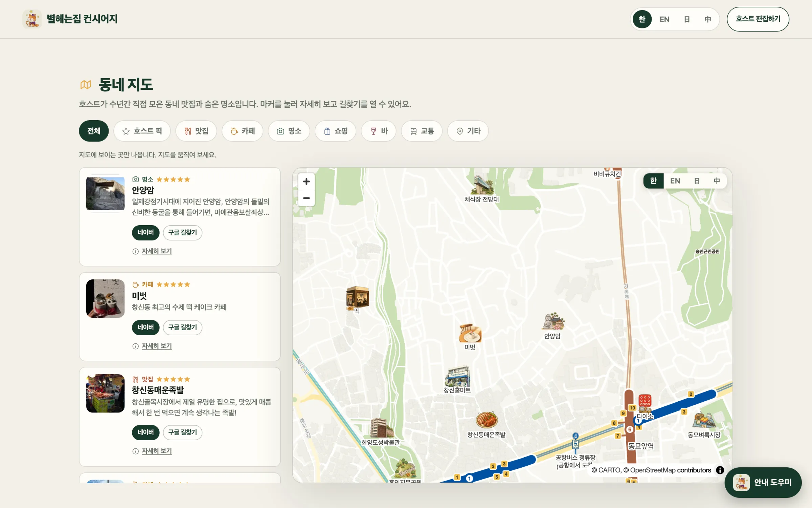Viewport: 812px width, 508px height.
Task: Open map attribution info icon
Action: 720,470
